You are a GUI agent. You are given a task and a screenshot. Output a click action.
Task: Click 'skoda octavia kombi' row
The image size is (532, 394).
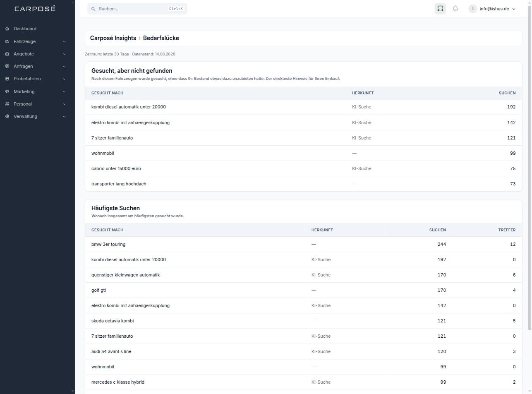[303, 321]
